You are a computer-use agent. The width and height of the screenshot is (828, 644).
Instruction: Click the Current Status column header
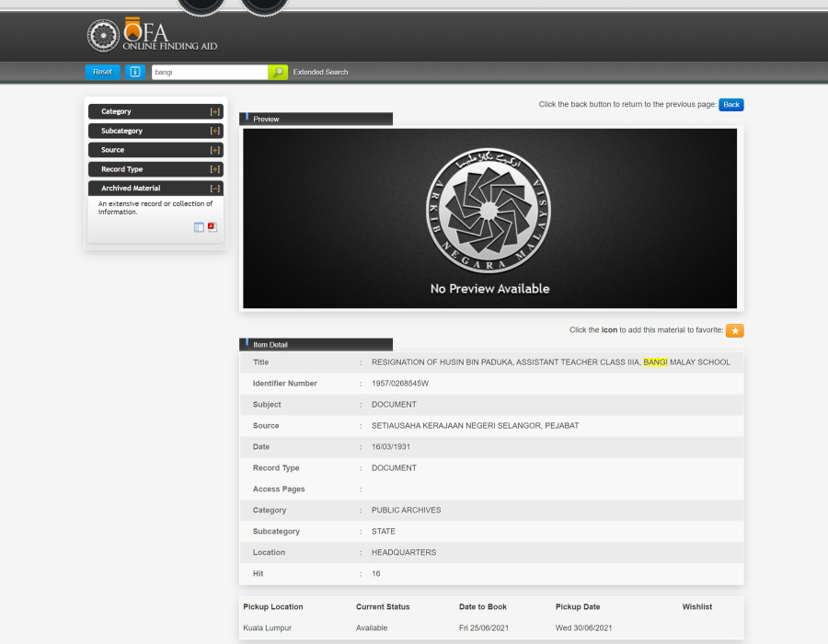click(383, 606)
